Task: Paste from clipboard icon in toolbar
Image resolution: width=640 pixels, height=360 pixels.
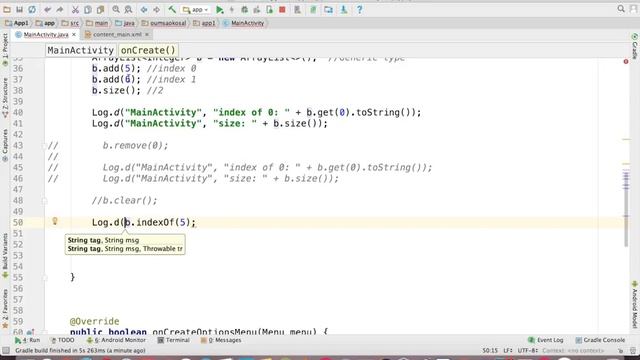Action: click(100, 9)
